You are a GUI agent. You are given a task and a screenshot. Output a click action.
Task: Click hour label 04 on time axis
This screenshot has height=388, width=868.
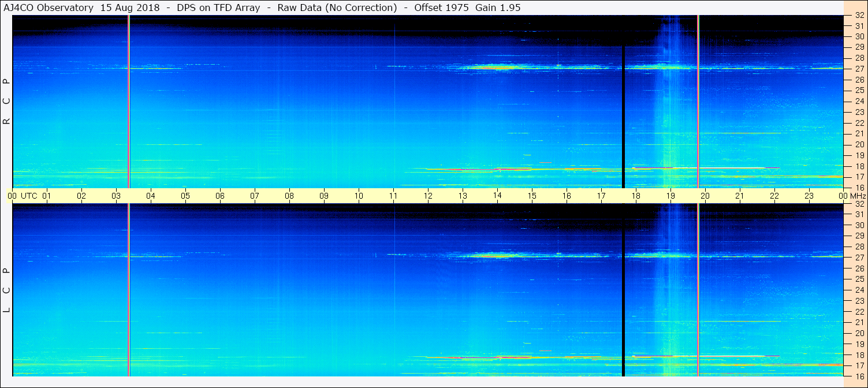pos(151,196)
